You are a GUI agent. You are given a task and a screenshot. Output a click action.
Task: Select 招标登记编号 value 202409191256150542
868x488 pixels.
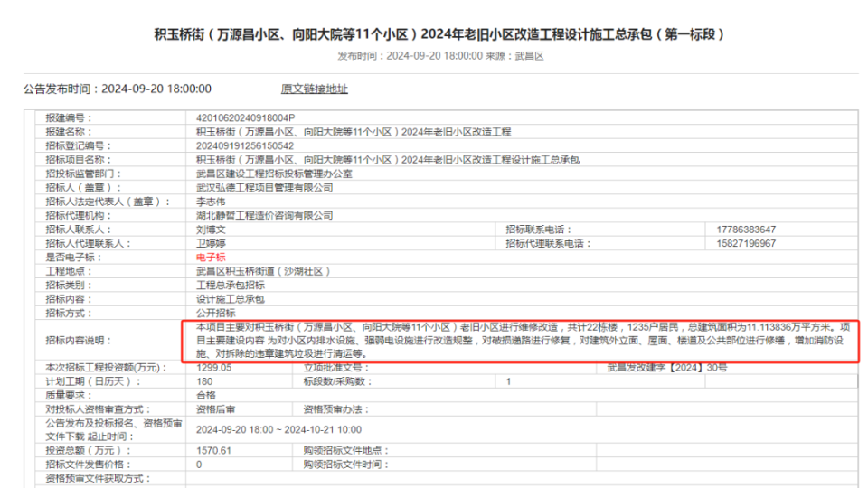[245, 146]
